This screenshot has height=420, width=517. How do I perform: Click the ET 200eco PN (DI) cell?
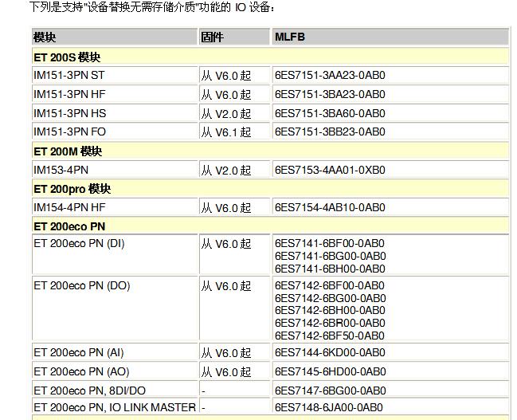(115, 254)
